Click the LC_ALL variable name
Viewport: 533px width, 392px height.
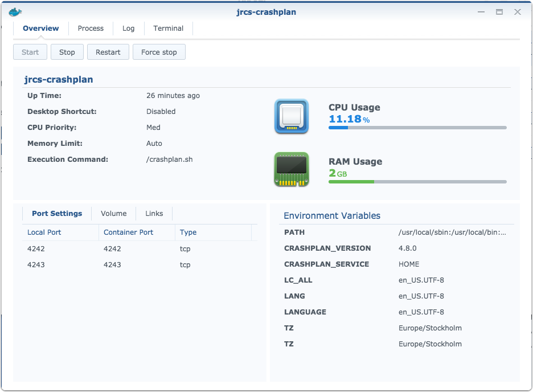tap(298, 280)
